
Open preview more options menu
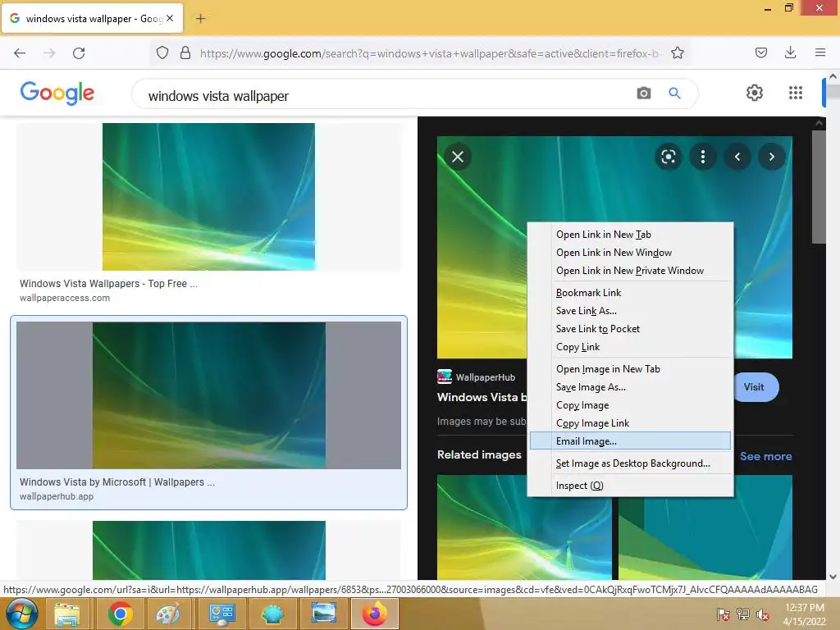pyautogui.click(x=703, y=157)
